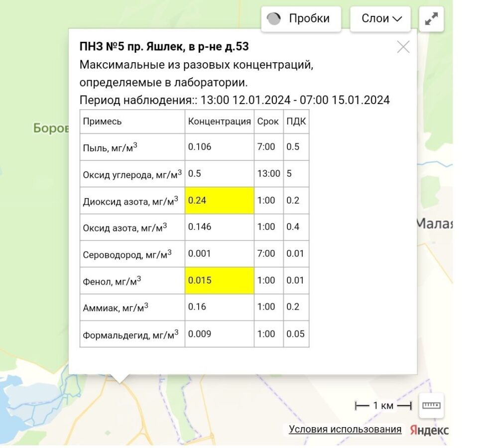This screenshot has height=448, width=491.
Task: Select the yellow highlighted 0.24 concentration cell
Action: click(x=219, y=201)
